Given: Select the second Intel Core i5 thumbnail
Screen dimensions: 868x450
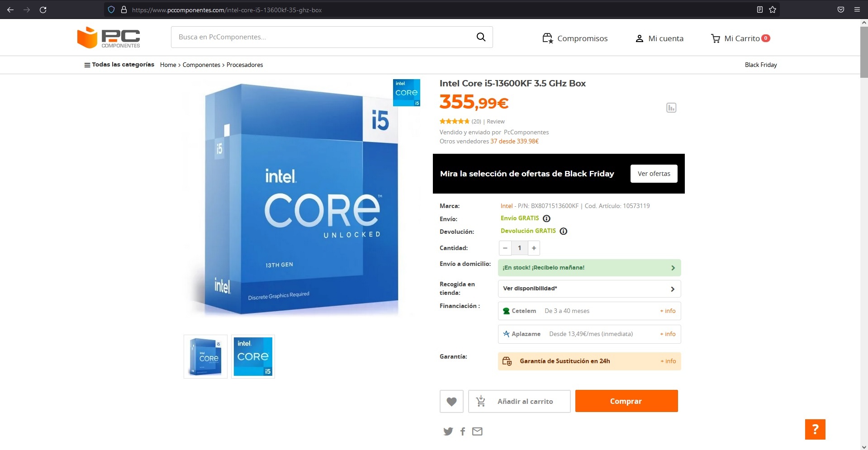Looking at the screenshot, I should point(253,356).
